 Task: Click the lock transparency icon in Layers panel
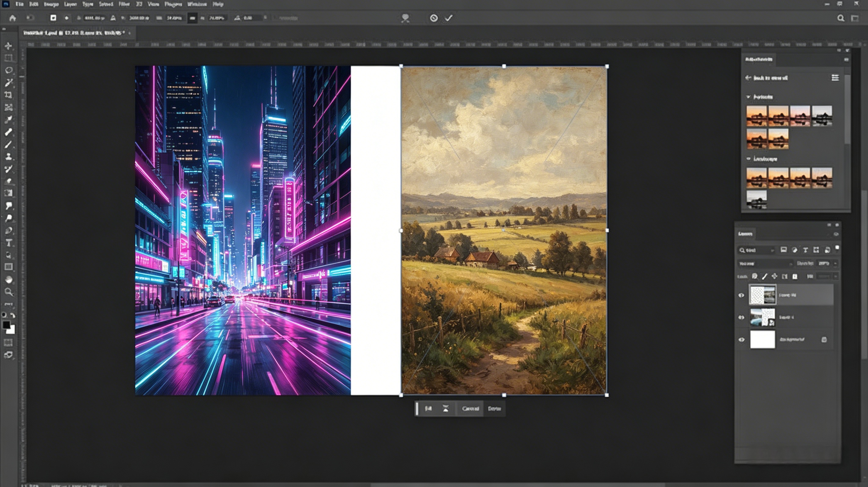755,277
